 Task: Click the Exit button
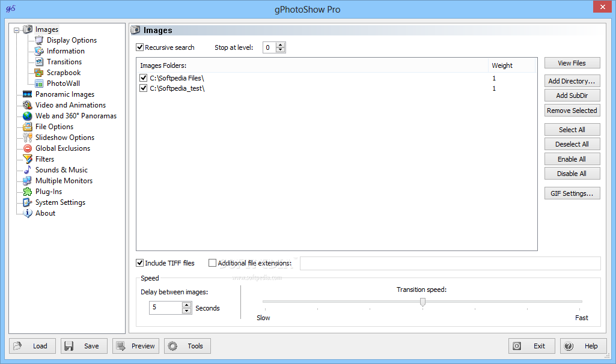coord(531,346)
